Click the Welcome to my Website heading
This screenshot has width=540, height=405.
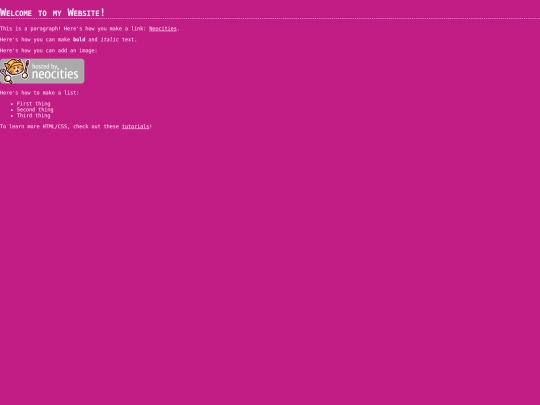tap(52, 13)
